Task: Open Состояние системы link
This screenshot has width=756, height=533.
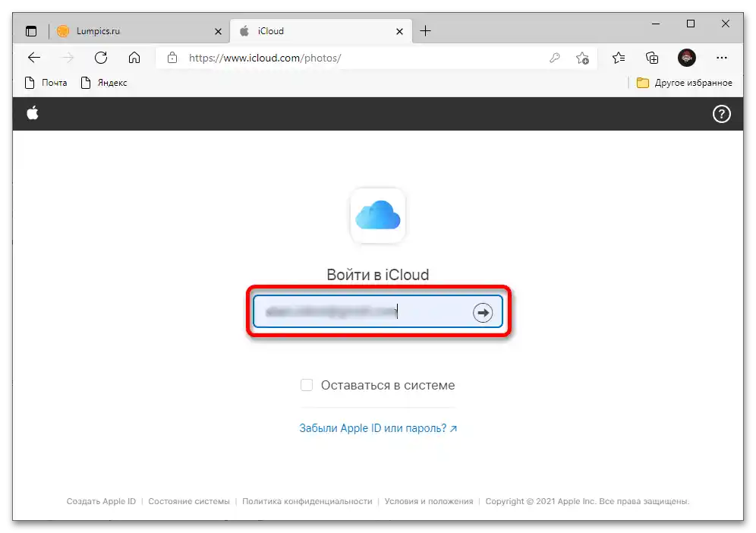Action: pos(189,501)
